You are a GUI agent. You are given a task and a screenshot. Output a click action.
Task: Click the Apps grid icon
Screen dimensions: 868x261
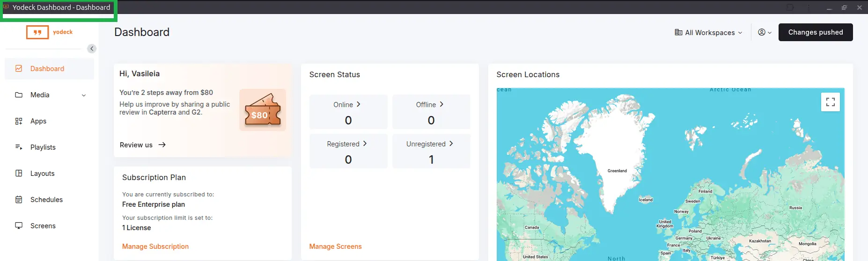pyautogui.click(x=19, y=121)
